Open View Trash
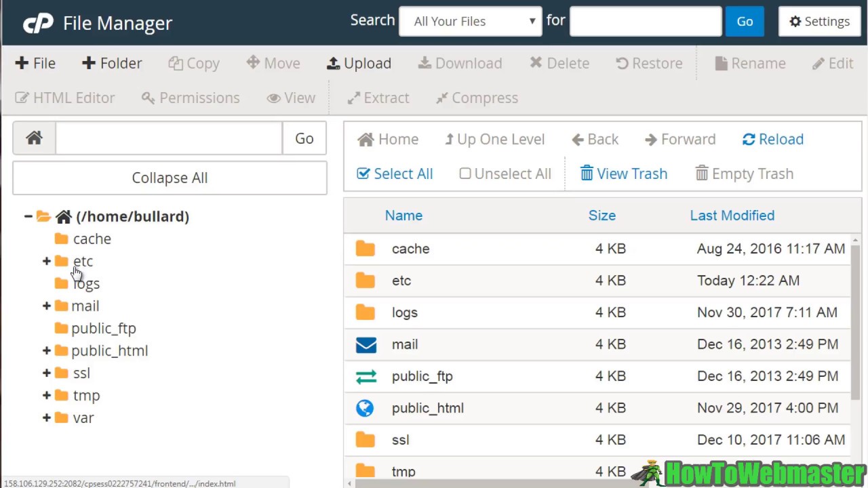Screen dimensions: 868x488 coord(624,174)
